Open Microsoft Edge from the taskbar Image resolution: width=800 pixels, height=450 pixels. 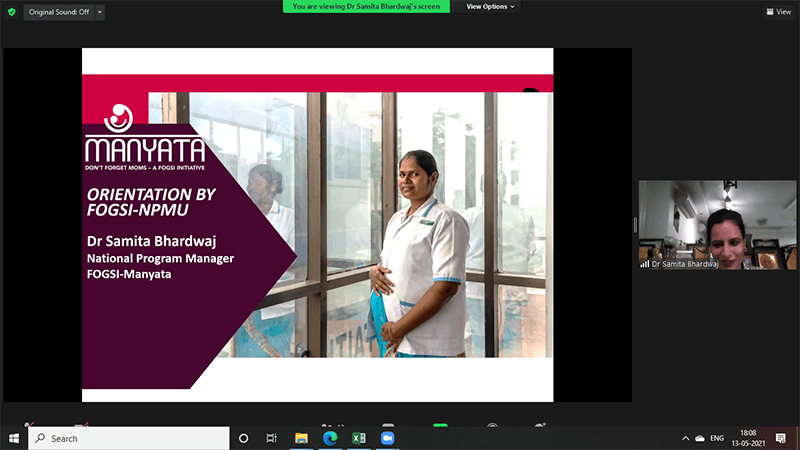coord(329,438)
